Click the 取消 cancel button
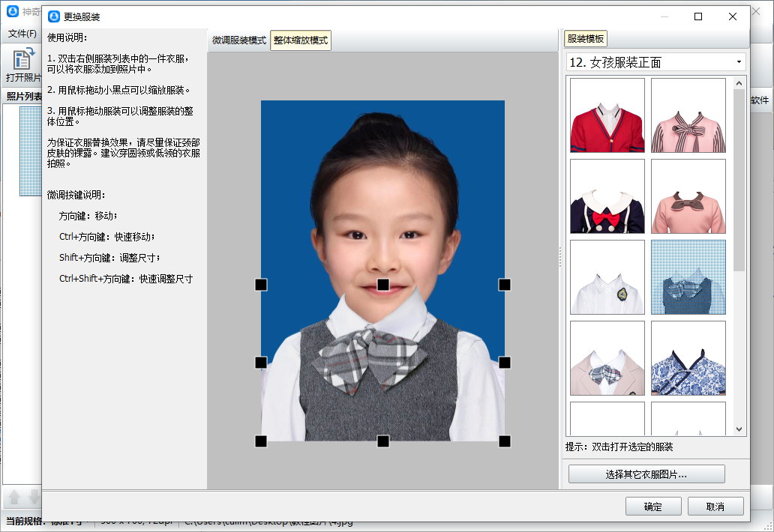774x532 pixels. [715, 507]
